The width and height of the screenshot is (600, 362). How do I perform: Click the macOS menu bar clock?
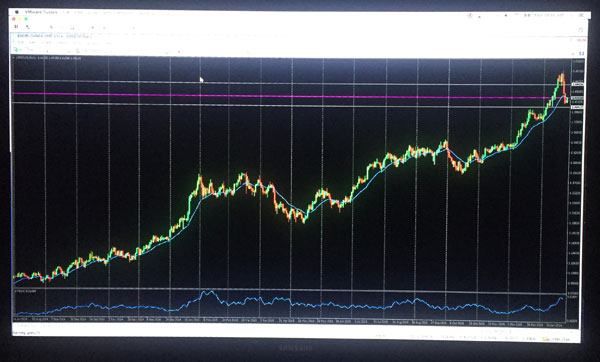549,15
